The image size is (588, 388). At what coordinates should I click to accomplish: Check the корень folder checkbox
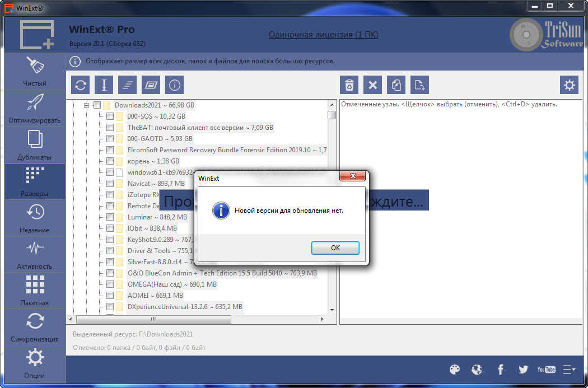tap(110, 161)
